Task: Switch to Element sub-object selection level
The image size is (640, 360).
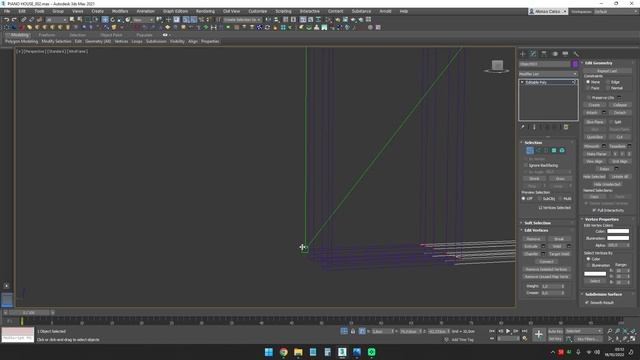Action: [x=562, y=151]
